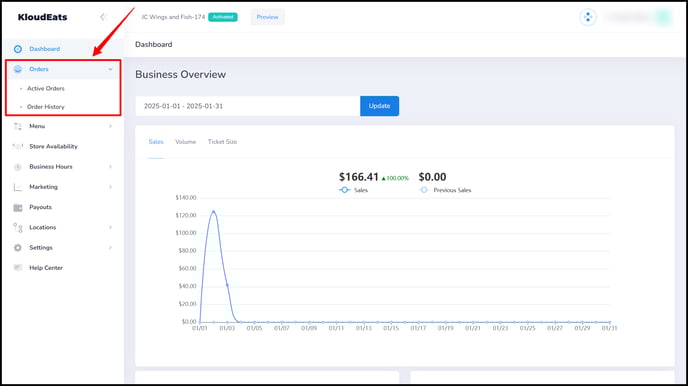Click the Menu icon in sidebar
The width and height of the screenshot is (688, 386).
(18, 126)
